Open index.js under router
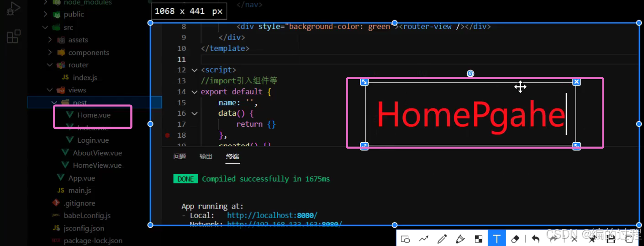 84,78
